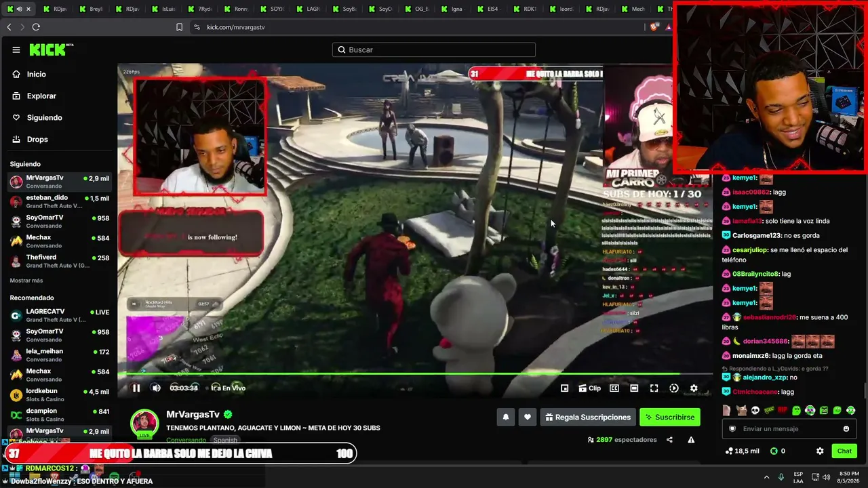Switch to the IsLuis browser tab

(163, 9)
